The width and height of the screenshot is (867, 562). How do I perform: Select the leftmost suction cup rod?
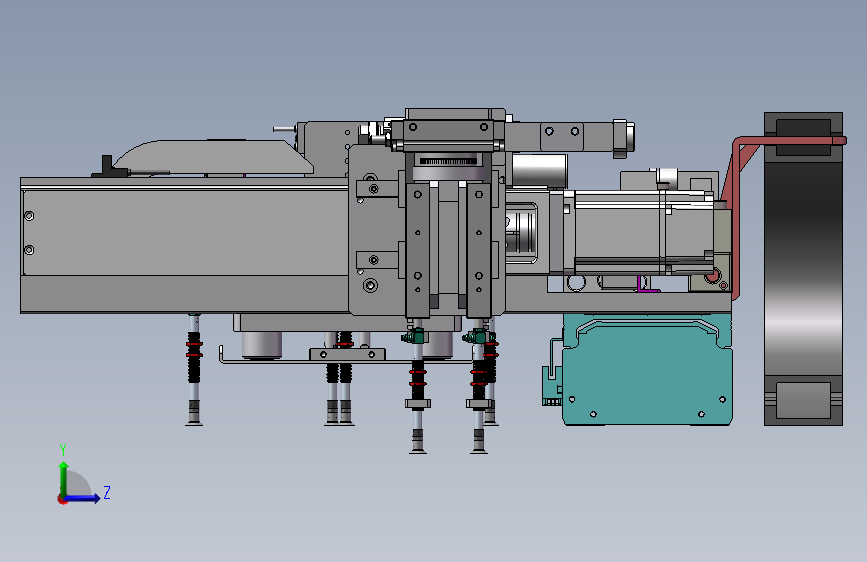coord(194,370)
